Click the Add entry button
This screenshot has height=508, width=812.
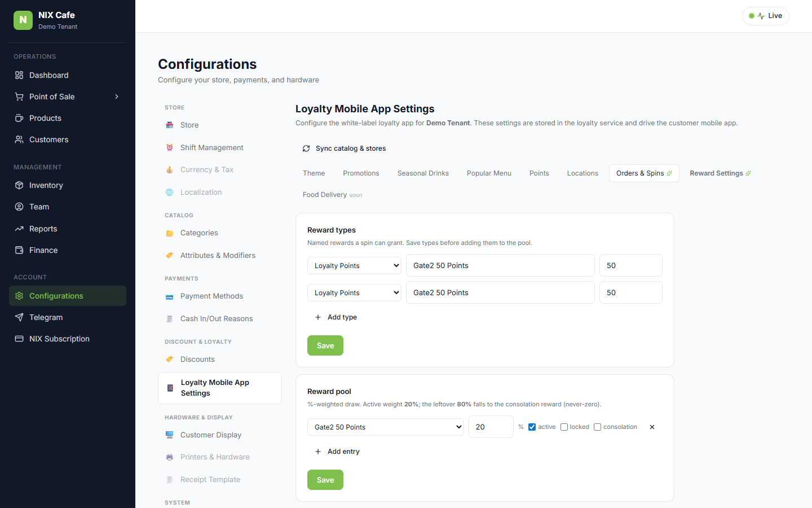pyautogui.click(x=337, y=452)
